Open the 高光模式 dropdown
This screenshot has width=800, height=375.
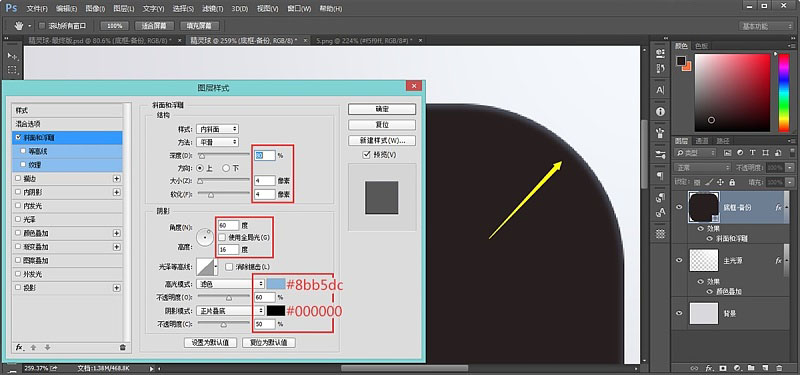coord(230,284)
